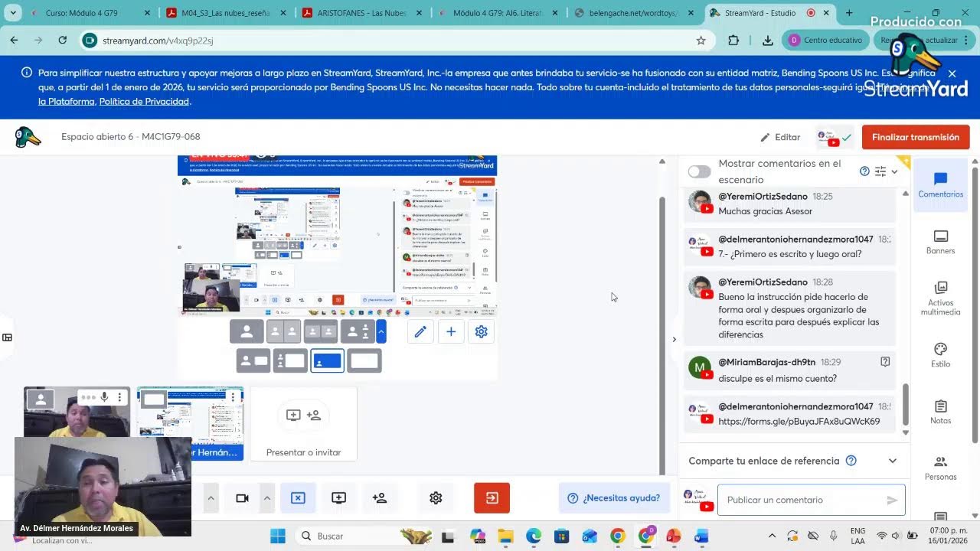Bookmark this page star icon
This screenshot has height=551, width=980.
click(x=701, y=41)
